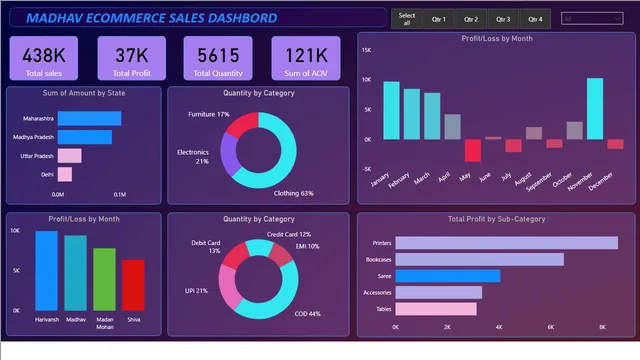
Task: Open the All dropdown in top-right
Action: 592,19
